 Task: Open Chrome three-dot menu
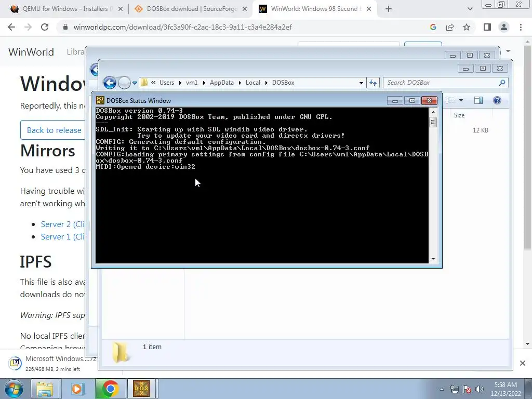pos(521,27)
